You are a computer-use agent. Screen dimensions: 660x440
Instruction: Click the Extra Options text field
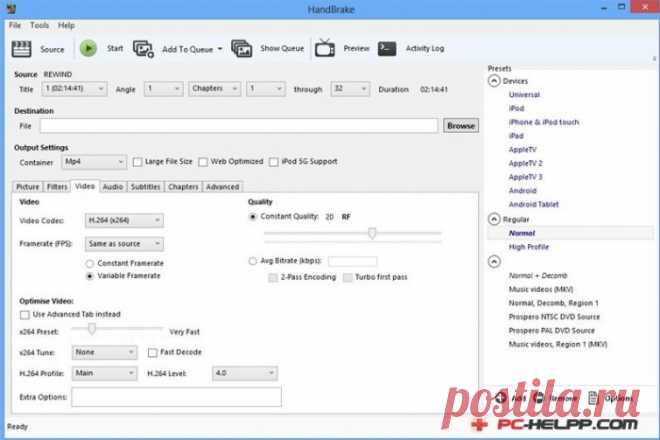click(176, 397)
